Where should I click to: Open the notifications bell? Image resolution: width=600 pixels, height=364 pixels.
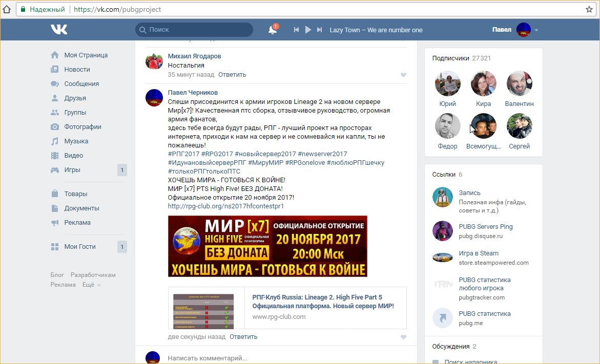[273, 30]
